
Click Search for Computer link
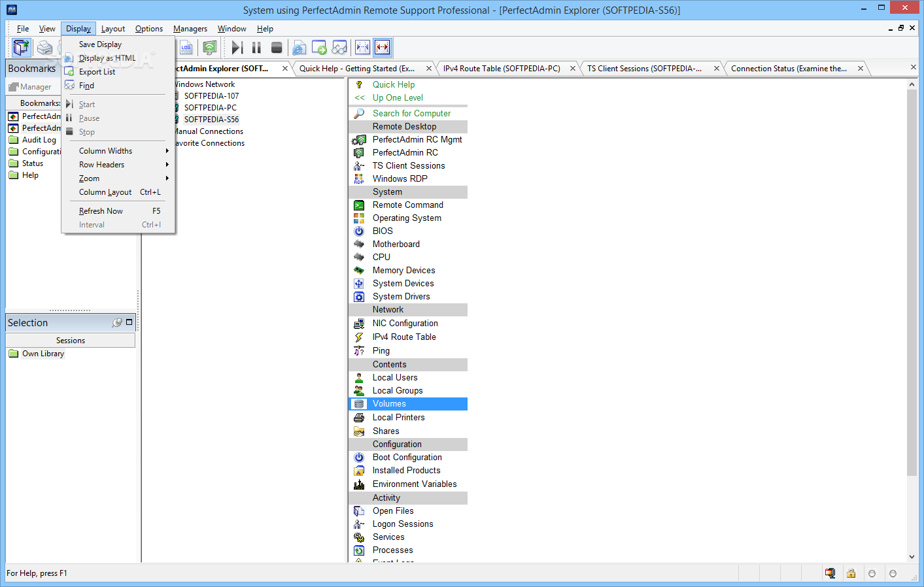[x=411, y=113]
